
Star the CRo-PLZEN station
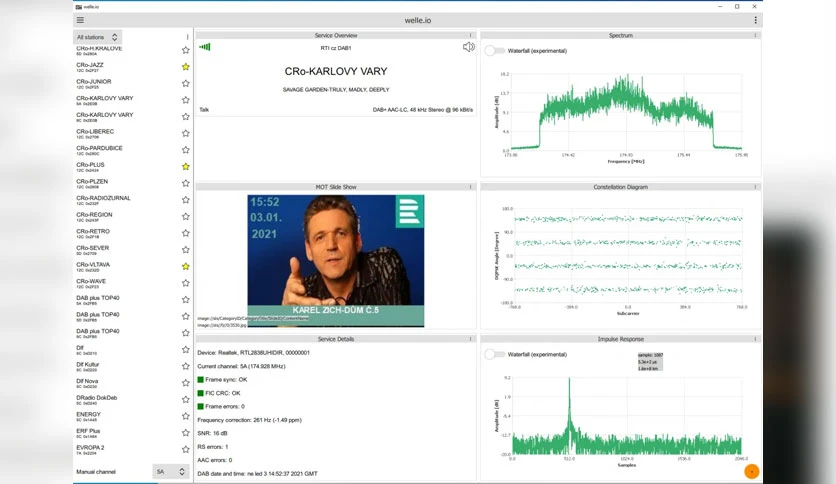186,183
